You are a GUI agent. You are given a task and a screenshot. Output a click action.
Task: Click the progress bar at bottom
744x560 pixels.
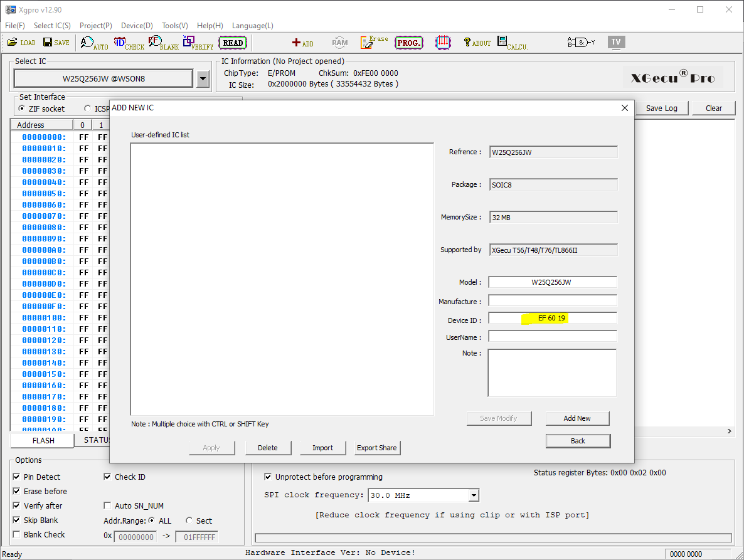493,537
